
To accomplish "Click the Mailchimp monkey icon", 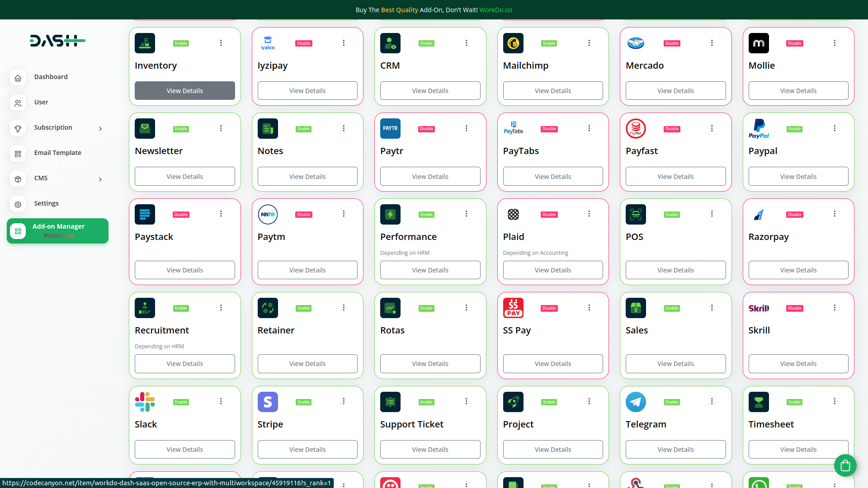I will [513, 43].
